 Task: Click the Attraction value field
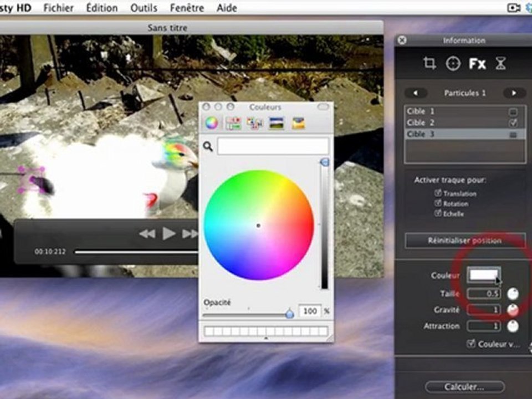484,326
